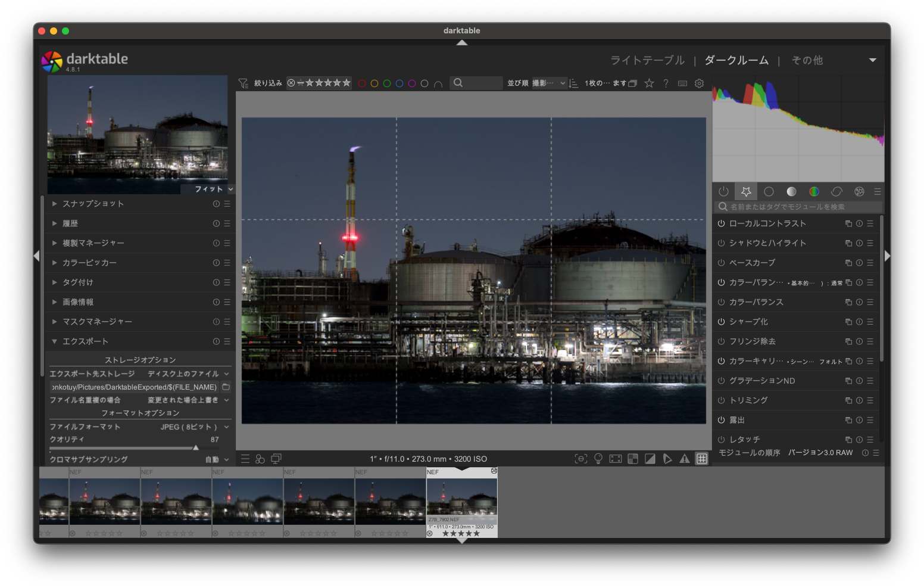Open the preferences gear icon

click(700, 83)
